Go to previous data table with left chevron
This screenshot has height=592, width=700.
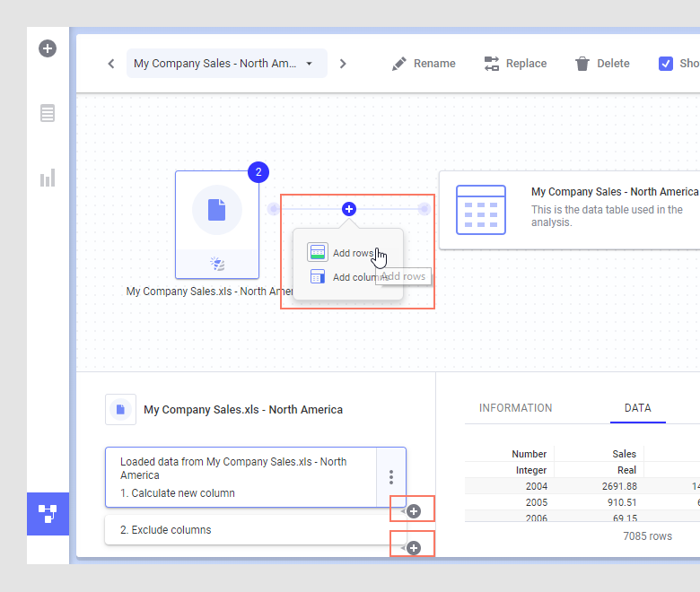(x=111, y=64)
